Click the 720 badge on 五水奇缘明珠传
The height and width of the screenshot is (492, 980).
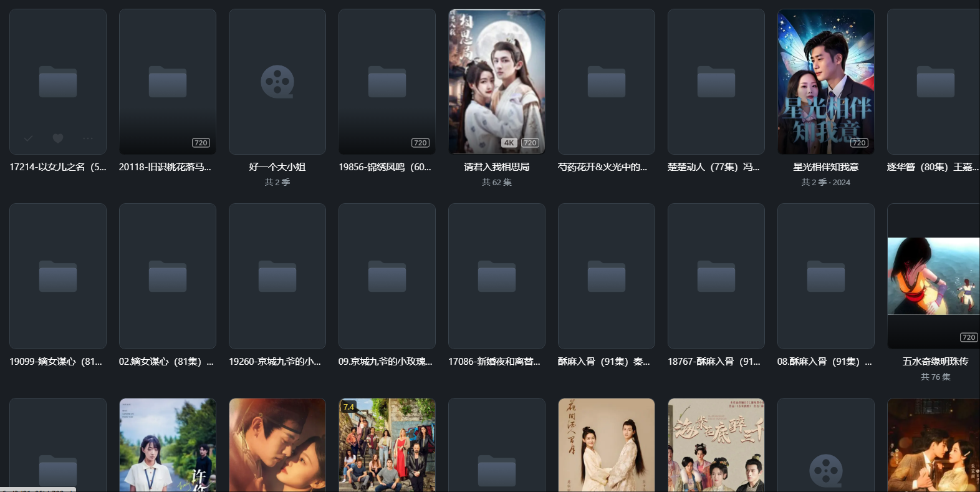click(969, 337)
